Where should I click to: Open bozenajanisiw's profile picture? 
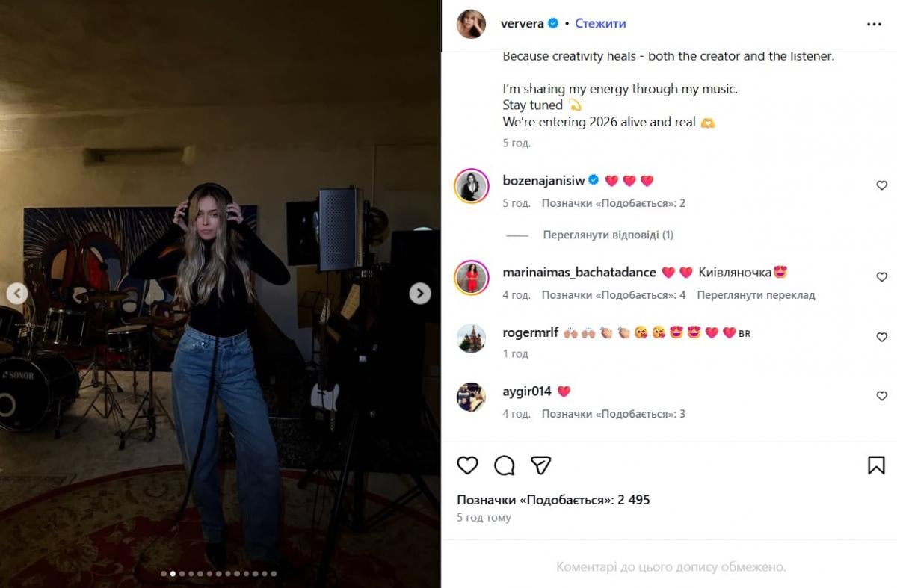point(472,186)
